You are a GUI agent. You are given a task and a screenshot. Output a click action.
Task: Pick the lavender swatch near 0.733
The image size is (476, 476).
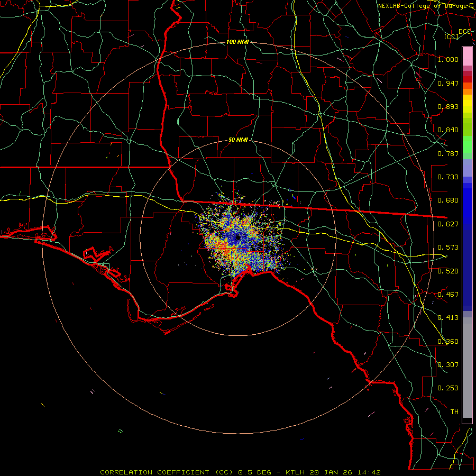(467, 168)
